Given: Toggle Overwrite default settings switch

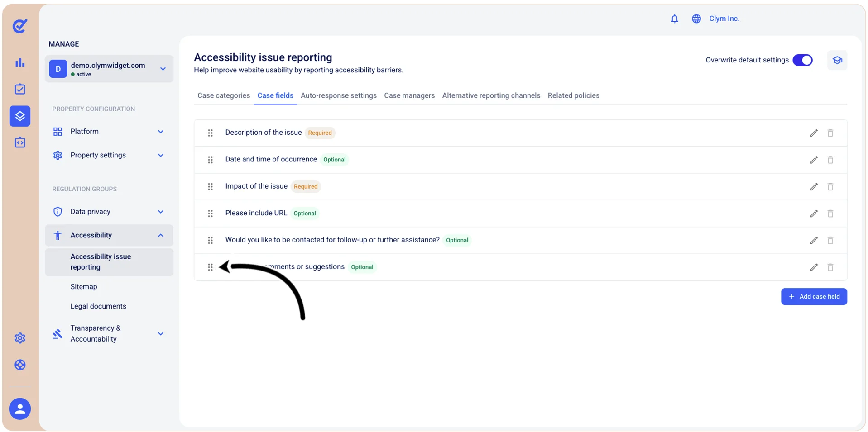Looking at the screenshot, I should click(x=802, y=60).
